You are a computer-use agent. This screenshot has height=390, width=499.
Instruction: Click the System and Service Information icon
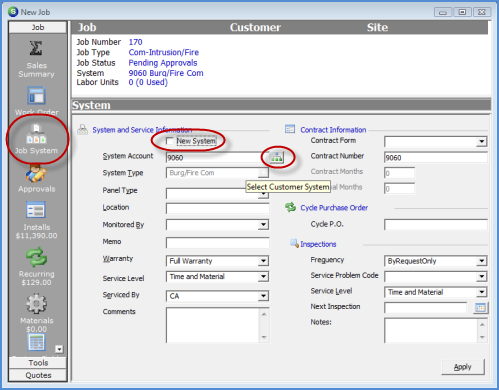click(82, 129)
